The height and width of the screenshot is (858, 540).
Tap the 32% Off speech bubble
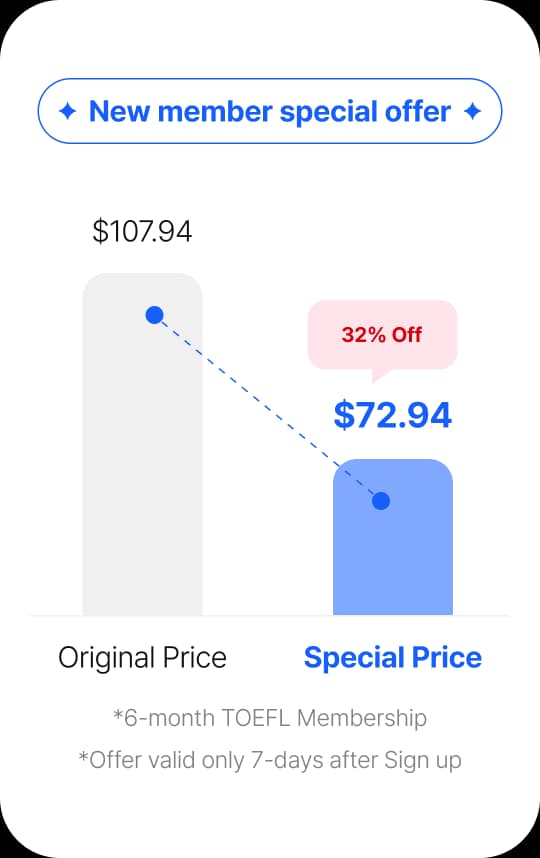[x=382, y=335]
